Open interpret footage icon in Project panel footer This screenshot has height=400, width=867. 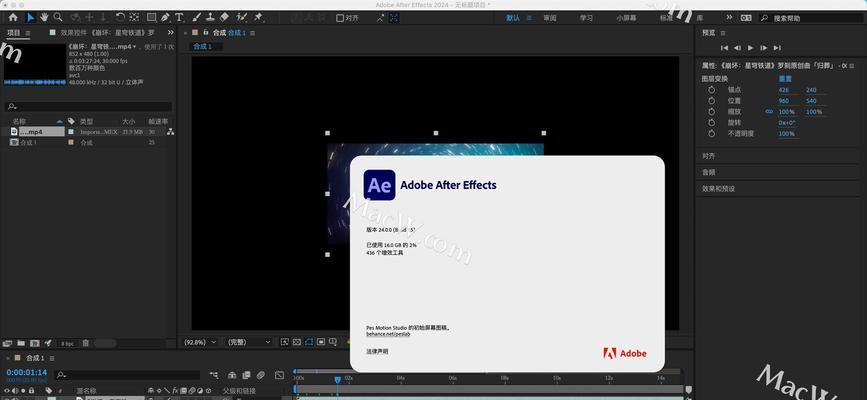(x=7, y=343)
